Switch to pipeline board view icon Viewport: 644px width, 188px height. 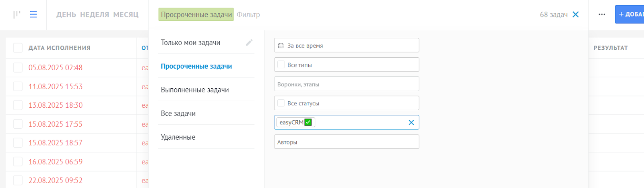(x=17, y=15)
